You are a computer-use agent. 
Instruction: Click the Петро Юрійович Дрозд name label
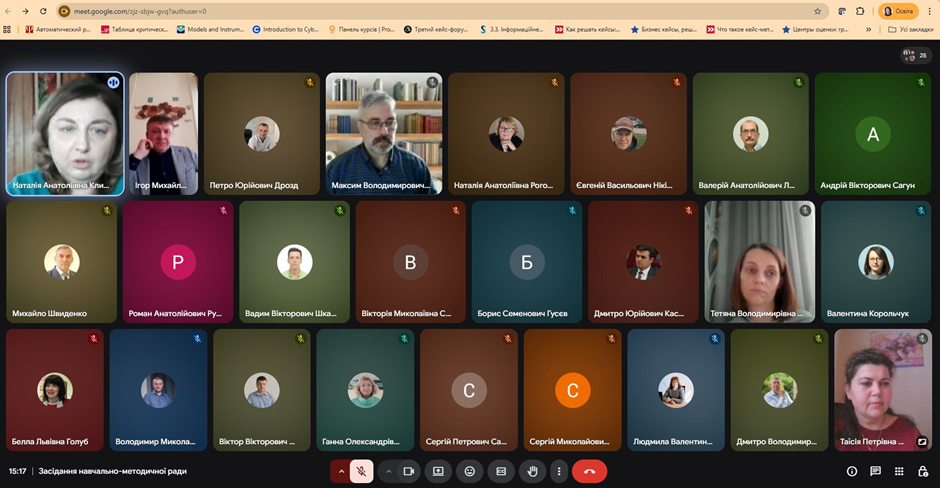[x=254, y=185]
